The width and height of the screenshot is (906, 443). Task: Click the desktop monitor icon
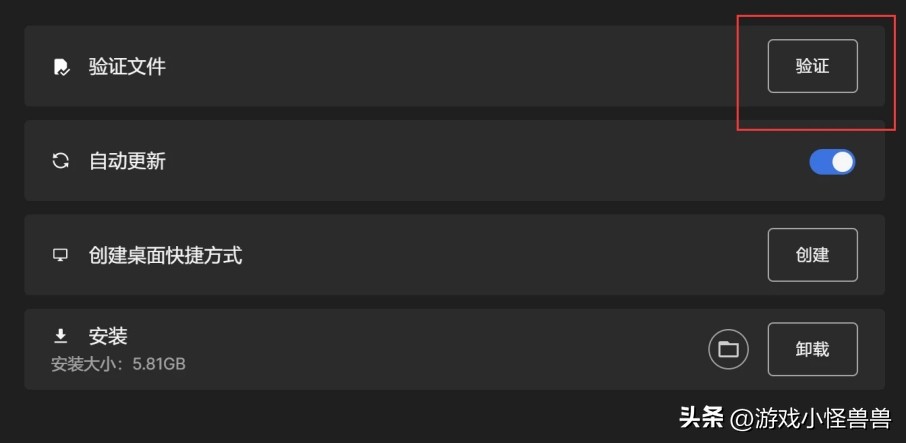(61, 255)
